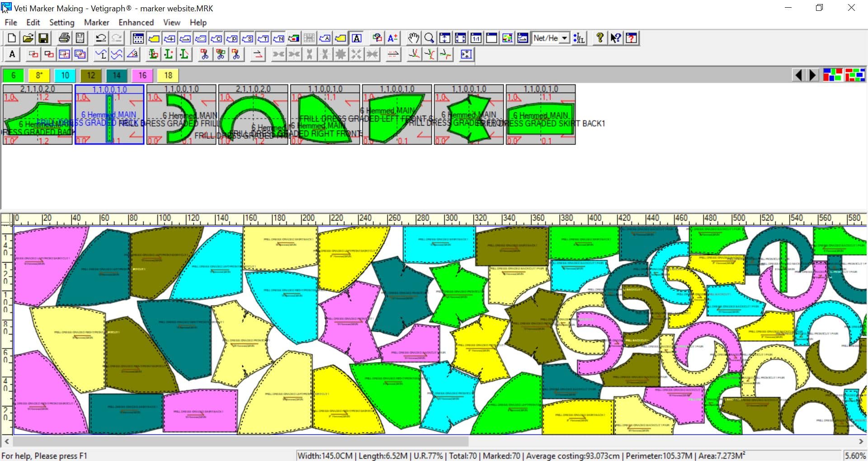Image resolution: width=868 pixels, height=461 pixels.
Task: Open the Enhanced menu
Action: point(136,22)
